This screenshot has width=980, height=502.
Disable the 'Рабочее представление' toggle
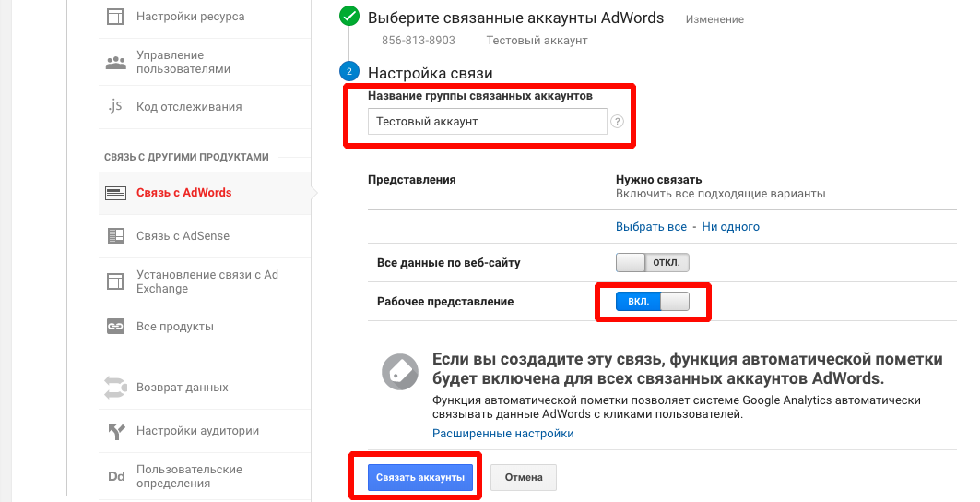652,302
